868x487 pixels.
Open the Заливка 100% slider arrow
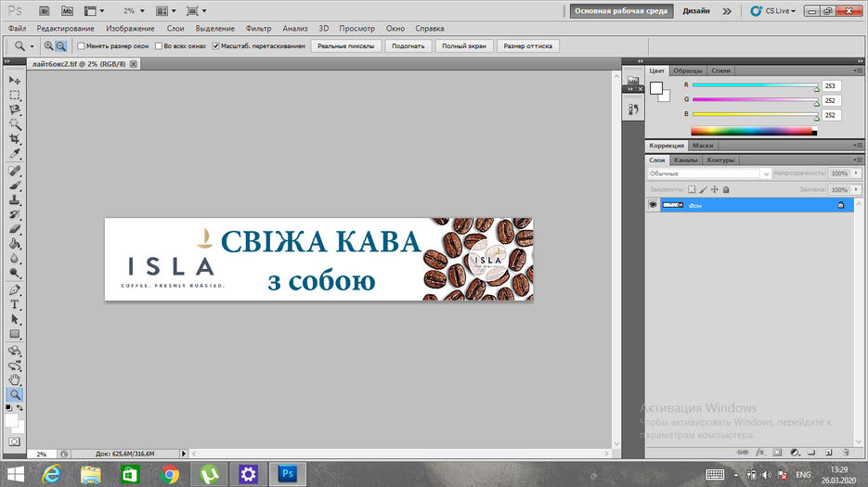pos(856,189)
